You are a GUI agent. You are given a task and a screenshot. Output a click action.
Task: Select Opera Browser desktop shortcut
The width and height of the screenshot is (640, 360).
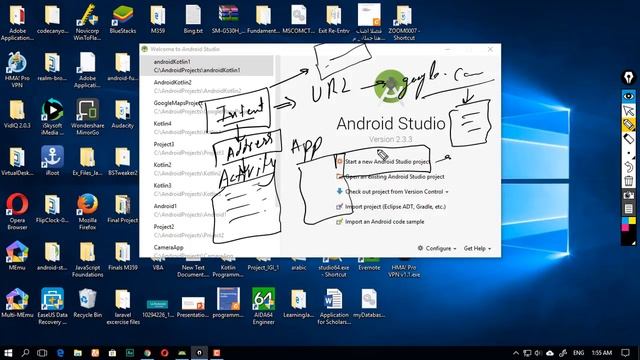pos(17,212)
